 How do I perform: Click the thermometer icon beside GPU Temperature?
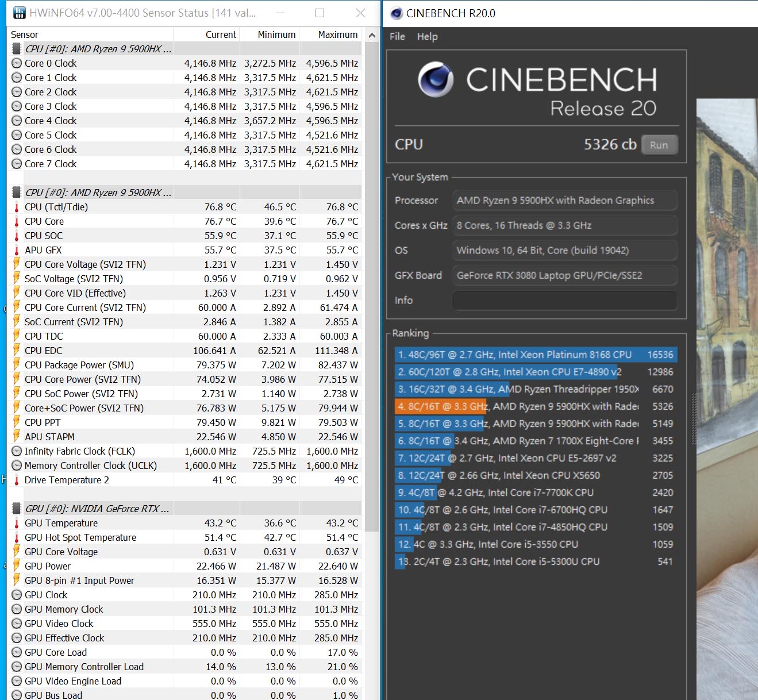pos(17,523)
